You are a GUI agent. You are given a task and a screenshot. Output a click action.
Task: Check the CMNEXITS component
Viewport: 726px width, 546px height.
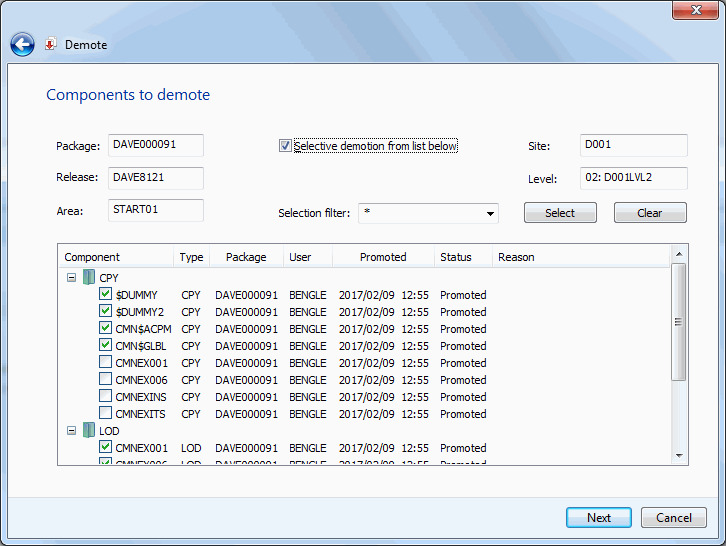pyautogui.click(x=105, y=413)
